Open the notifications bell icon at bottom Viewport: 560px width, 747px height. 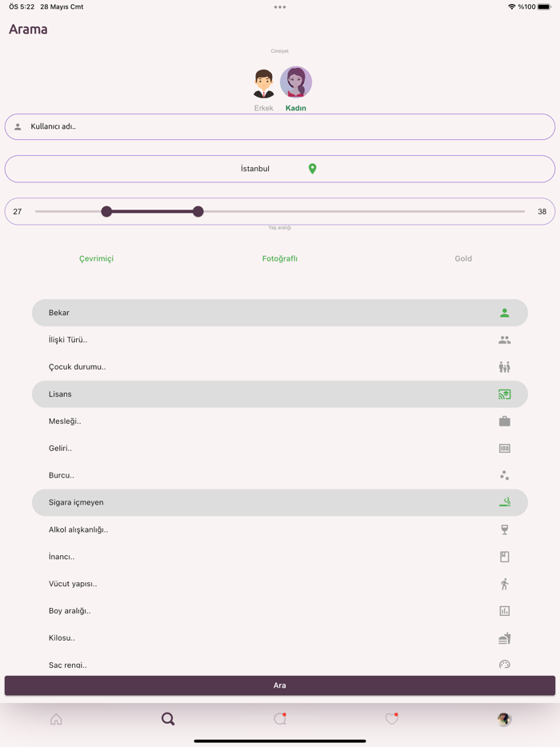coord(279,719)
